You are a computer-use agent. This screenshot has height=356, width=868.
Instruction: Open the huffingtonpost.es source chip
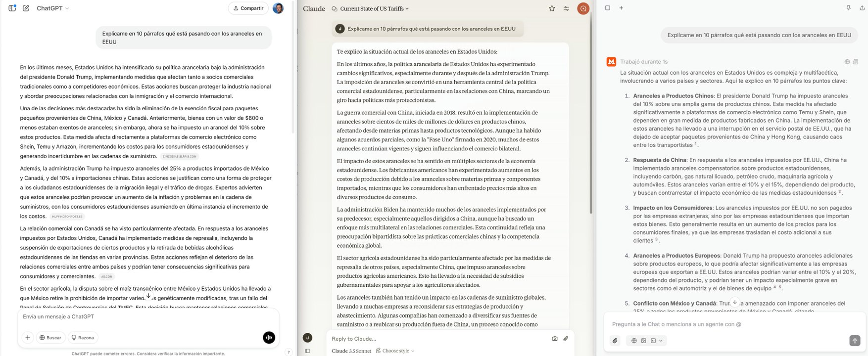67,217
